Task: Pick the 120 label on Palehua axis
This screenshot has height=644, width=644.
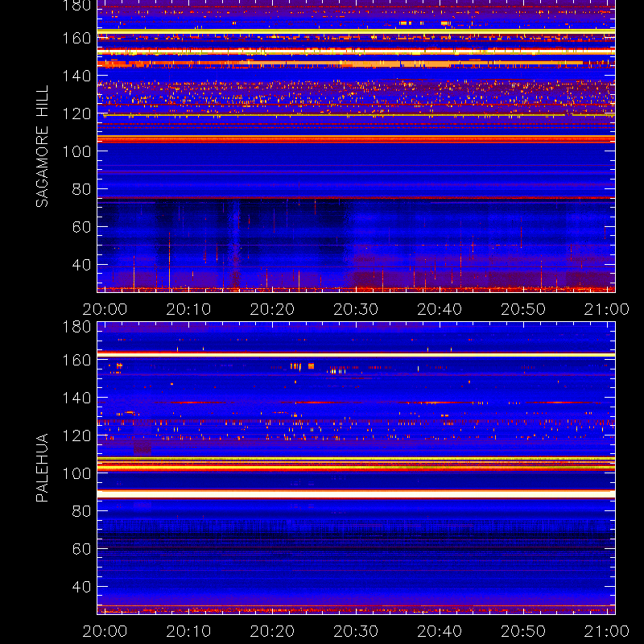Action: (76, 436)
